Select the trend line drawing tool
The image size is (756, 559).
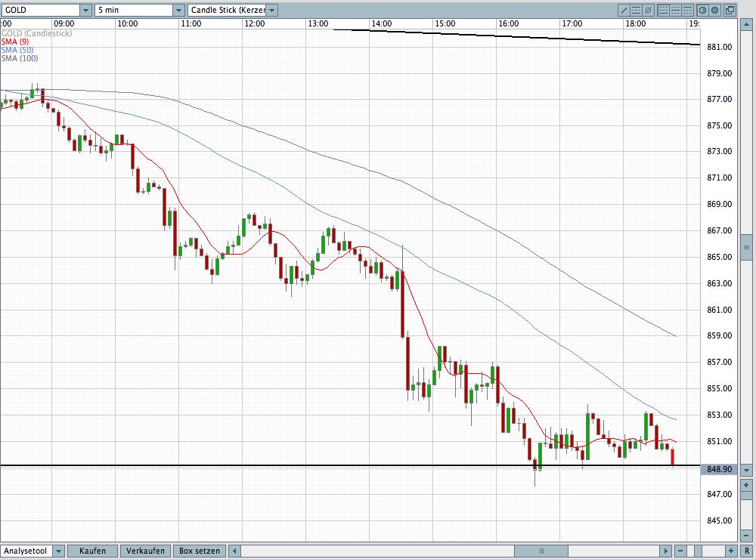(624, 10)
